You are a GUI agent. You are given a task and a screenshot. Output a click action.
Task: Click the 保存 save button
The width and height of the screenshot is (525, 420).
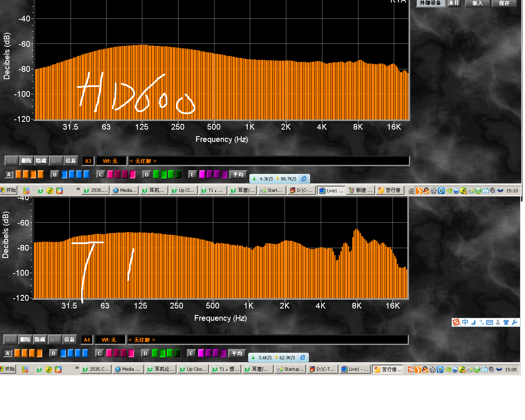point(504,3)
